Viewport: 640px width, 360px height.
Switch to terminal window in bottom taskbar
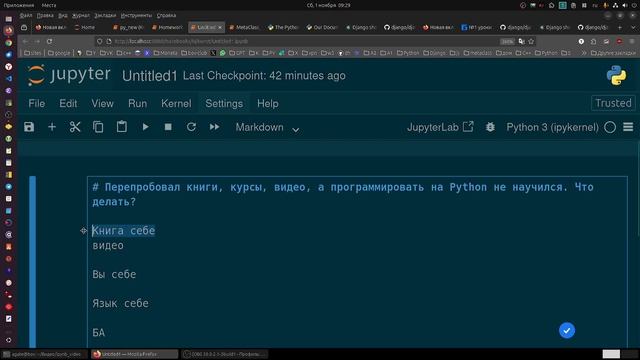tap(44, 354)
